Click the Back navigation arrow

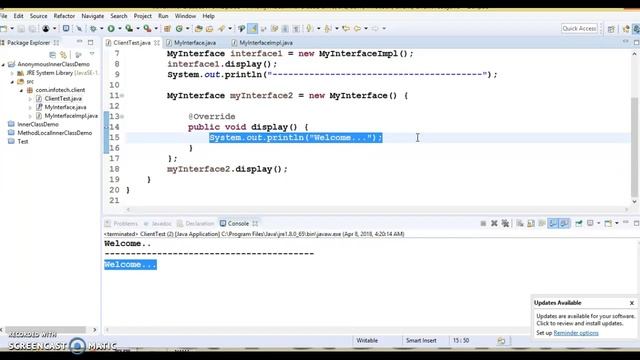[357, 29]
